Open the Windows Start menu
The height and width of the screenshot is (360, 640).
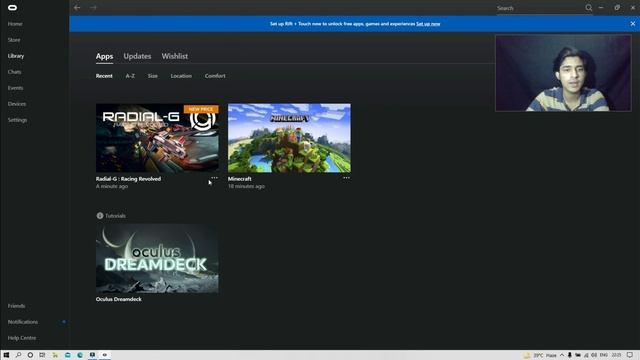[x=6, y=355]
